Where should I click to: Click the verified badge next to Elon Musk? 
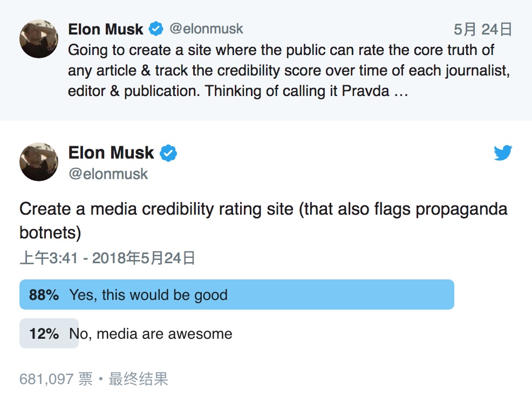click(x=168, y=153)
